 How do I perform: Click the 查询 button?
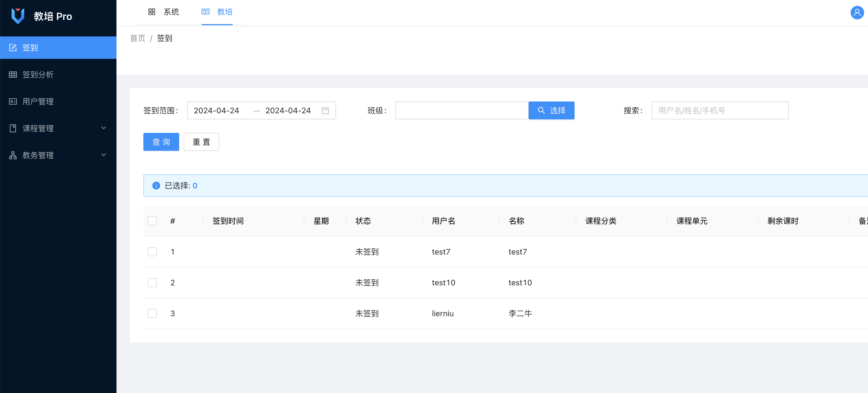coord(161,142)
